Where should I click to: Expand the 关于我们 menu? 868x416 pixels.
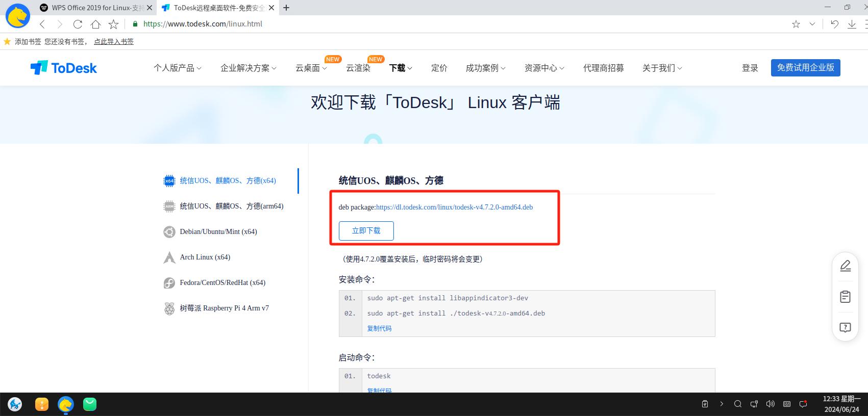tap(662, 68)
